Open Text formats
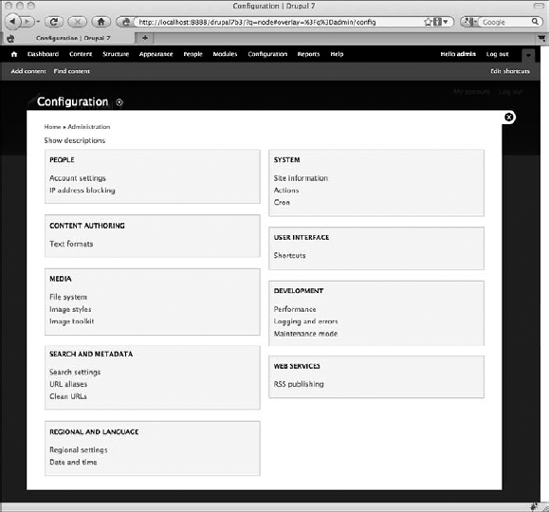This screenshot has width=549, height=512. point(71,244)
